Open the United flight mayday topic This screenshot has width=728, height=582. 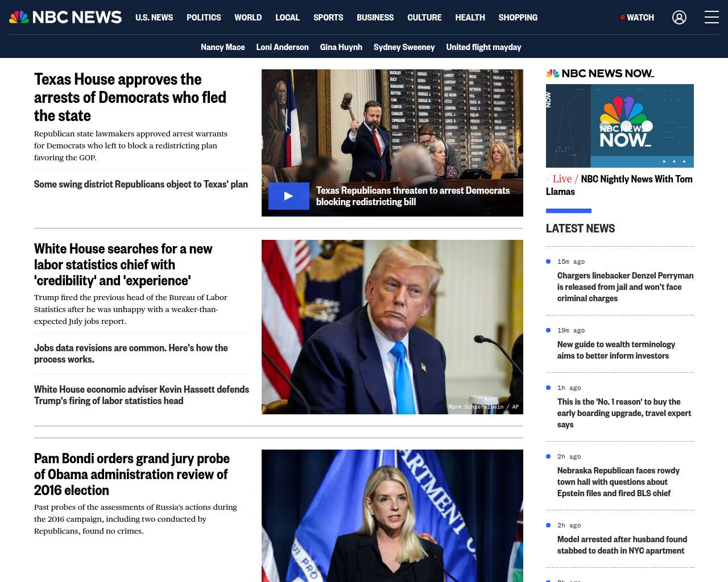(483, 47)
